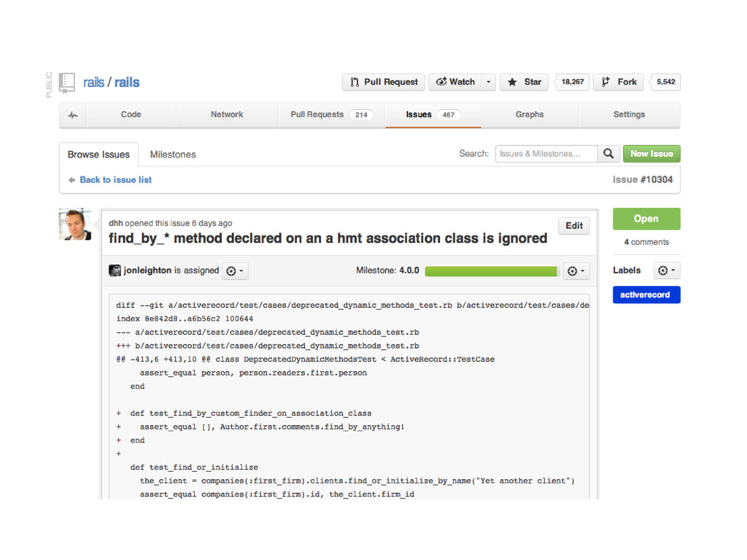Open the Milestones tab

173,155
